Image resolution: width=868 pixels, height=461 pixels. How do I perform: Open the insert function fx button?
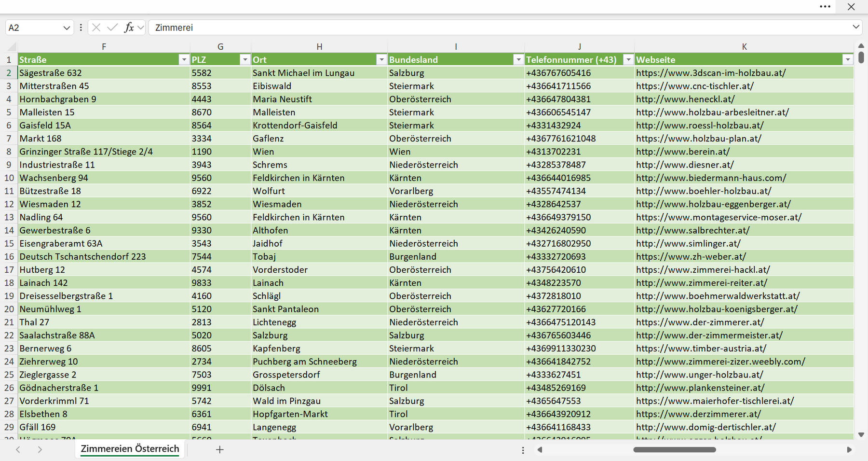pos(129,28)
